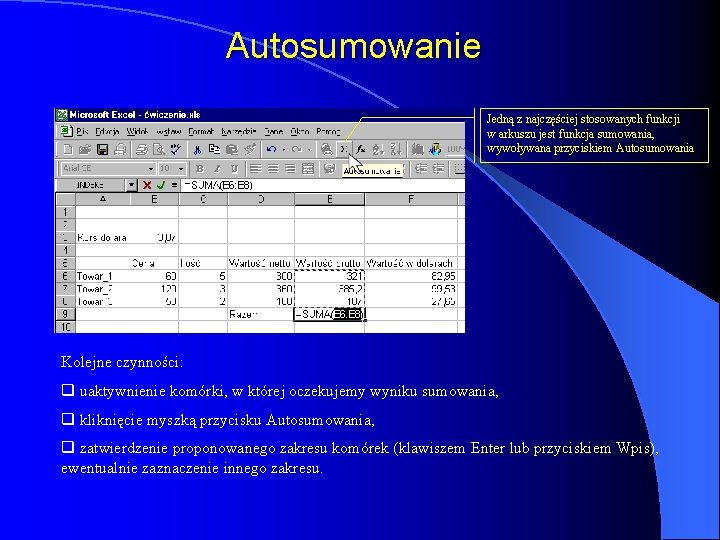Select column A header
The image size is (720, 540).
(103, 199)
